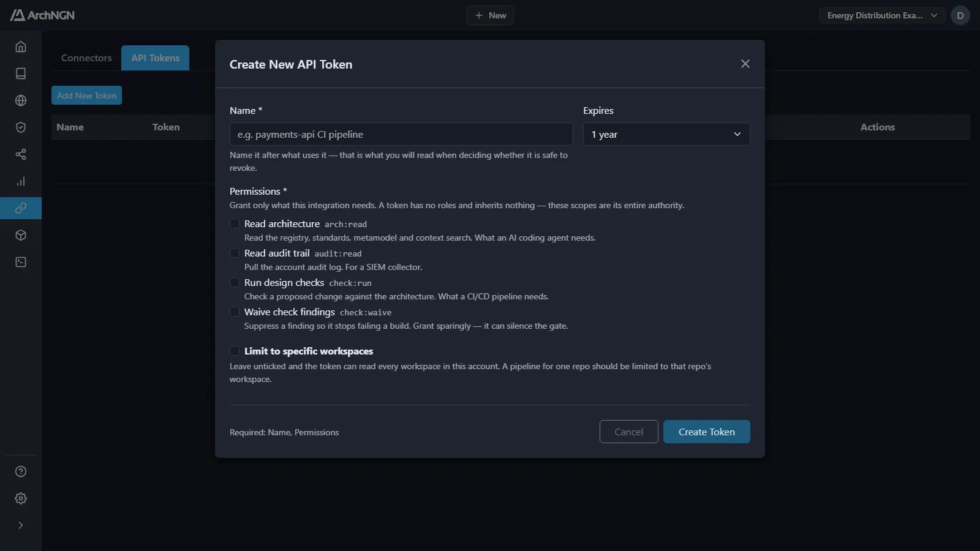Tick Limit to specific workspaces
Image resolution: width=980 pixels, height=551 pixels.
coord(235,351)
